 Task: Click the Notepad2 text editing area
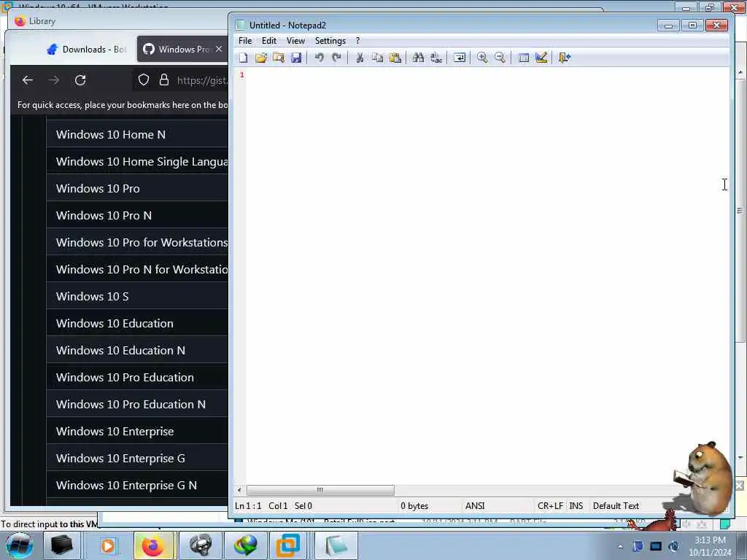pos(488,276)
